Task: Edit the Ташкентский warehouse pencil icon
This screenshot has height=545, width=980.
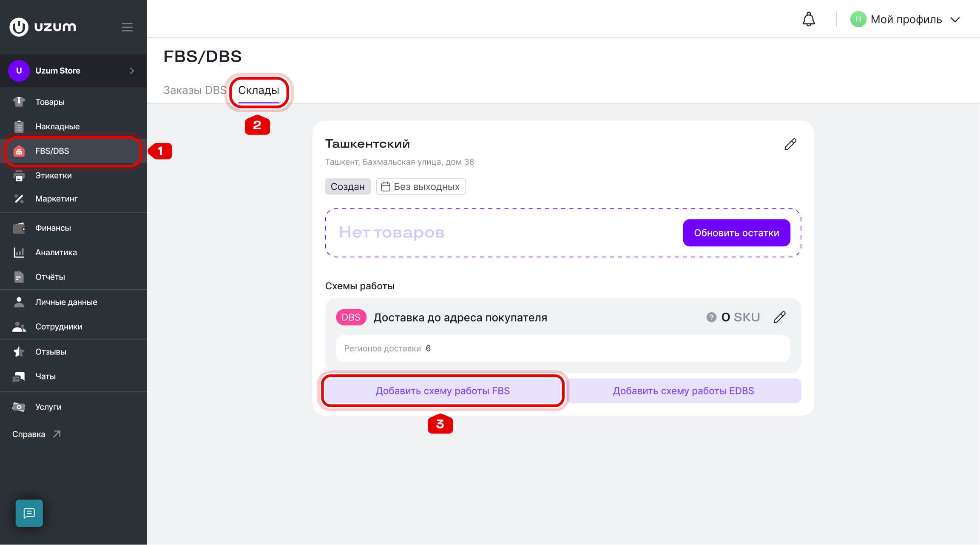Action: pyautogui.click(x=790, y=144)
